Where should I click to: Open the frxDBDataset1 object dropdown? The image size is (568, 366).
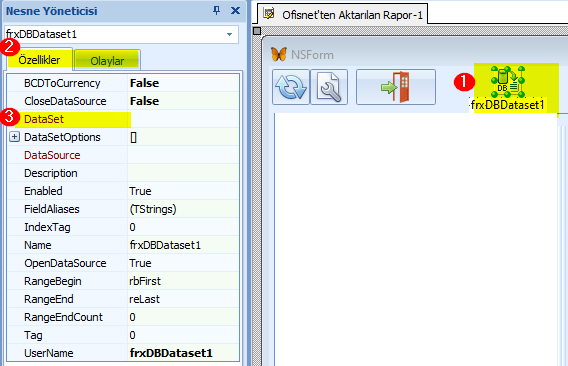[x=229, y=34]
